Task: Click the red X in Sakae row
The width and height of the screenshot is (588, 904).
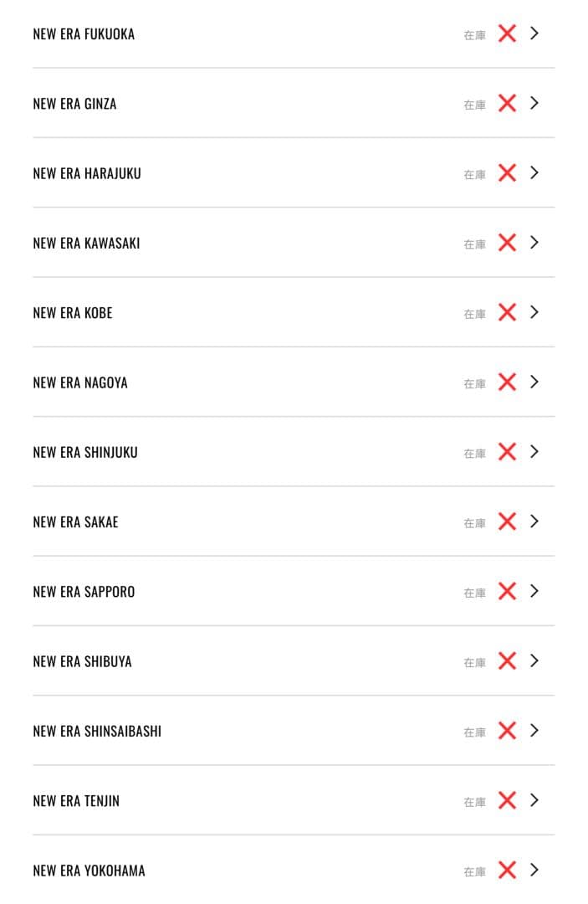Action: (507, 521)
